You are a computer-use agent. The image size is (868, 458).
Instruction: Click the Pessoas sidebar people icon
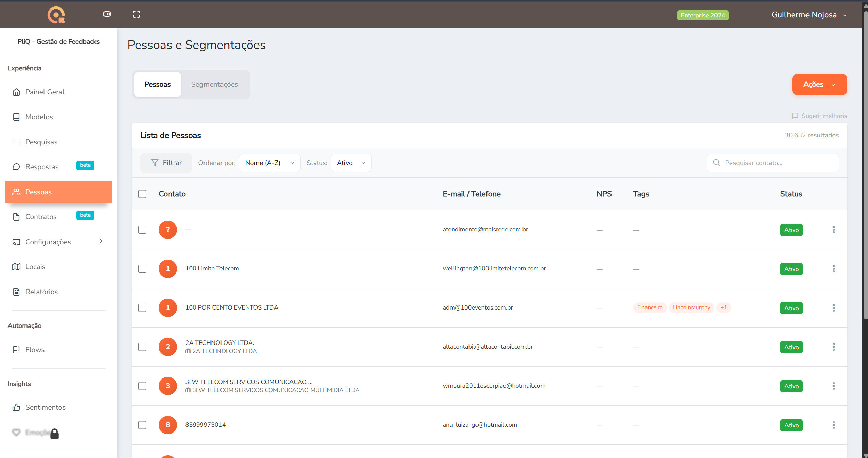coord(16,192)
